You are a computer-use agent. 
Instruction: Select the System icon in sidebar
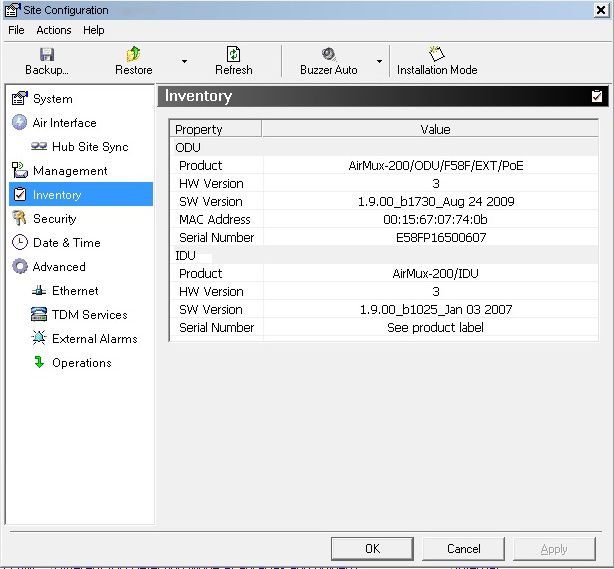[x=19, y=99]
